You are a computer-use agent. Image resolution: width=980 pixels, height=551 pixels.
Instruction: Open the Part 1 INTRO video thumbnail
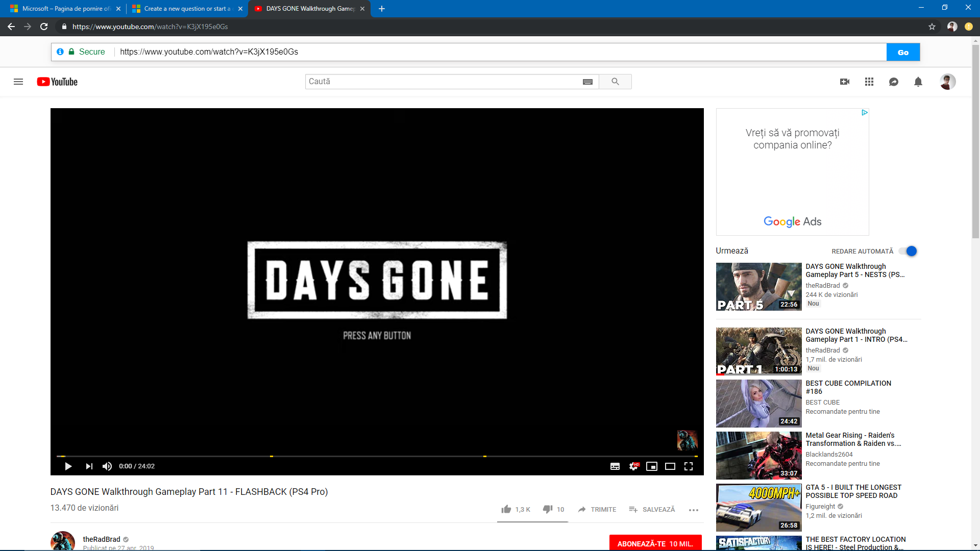758,352
